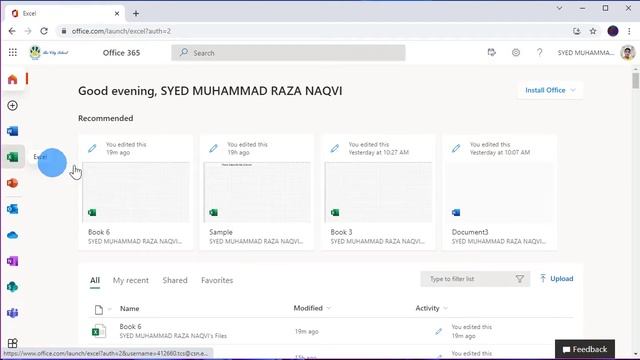The height and width of the screenshot is (360, 640).
Task: Go to Office Home icon in sidebar
Action: click(x=13, y=79)
